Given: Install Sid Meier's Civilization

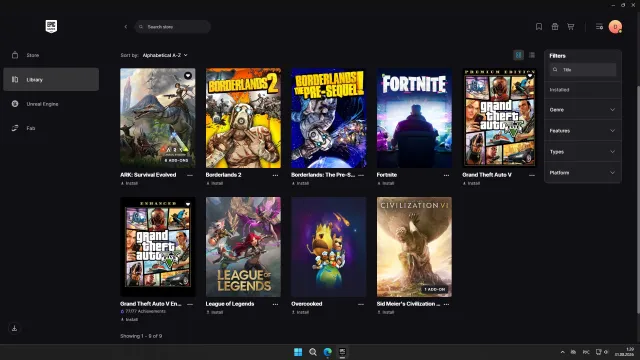Looking at the screenshot, I should [x=386, y=312].
